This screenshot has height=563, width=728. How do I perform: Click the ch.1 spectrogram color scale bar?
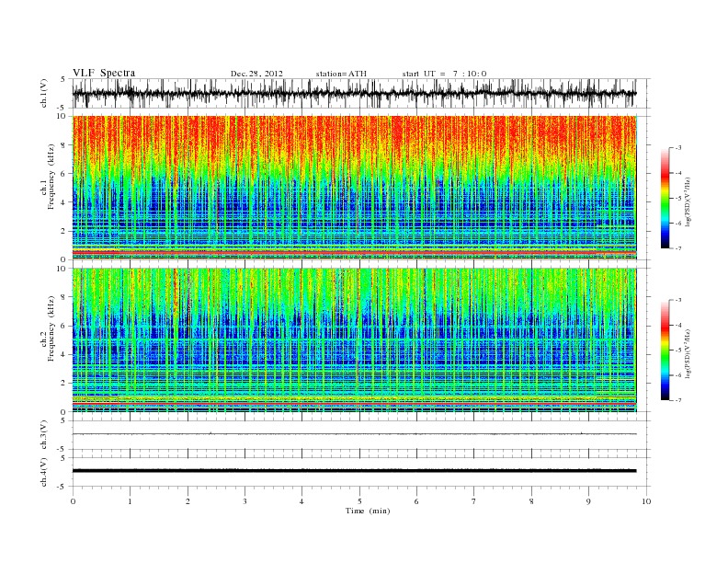coord(665,198)
